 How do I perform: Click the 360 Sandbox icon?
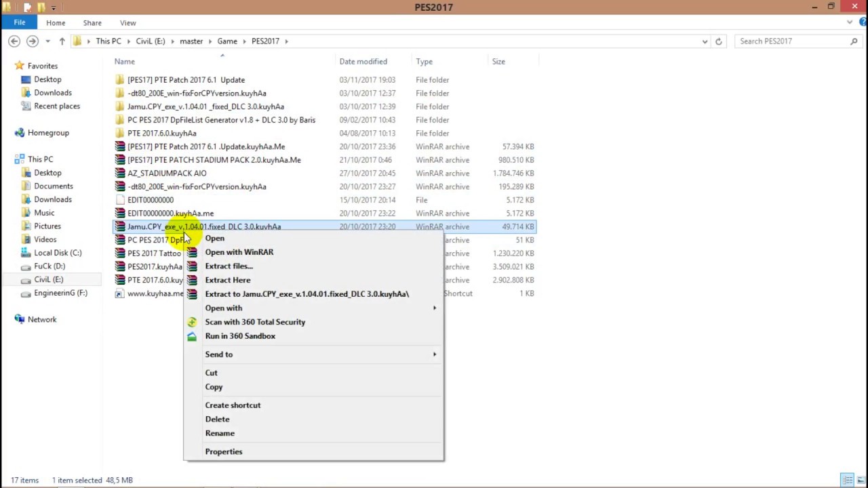pos(192,336)
